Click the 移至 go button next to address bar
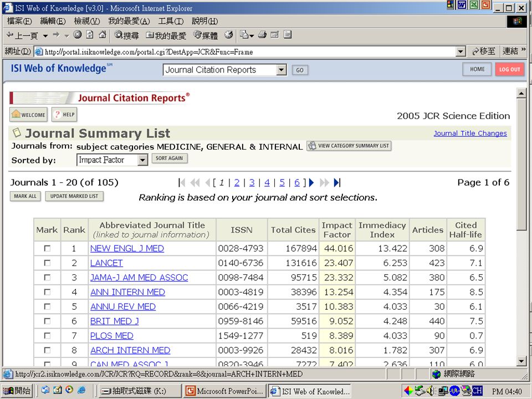The image size is (532, 399). click(483, 52)
